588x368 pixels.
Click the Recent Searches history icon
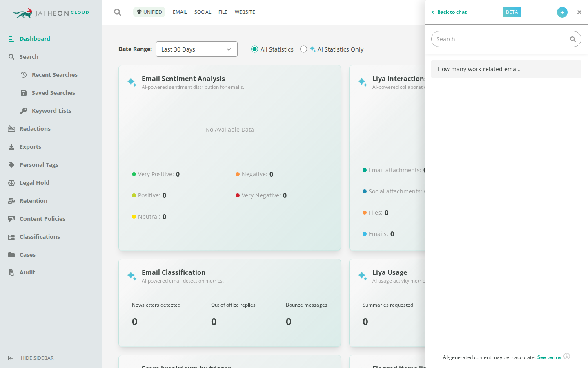[24, 75]
